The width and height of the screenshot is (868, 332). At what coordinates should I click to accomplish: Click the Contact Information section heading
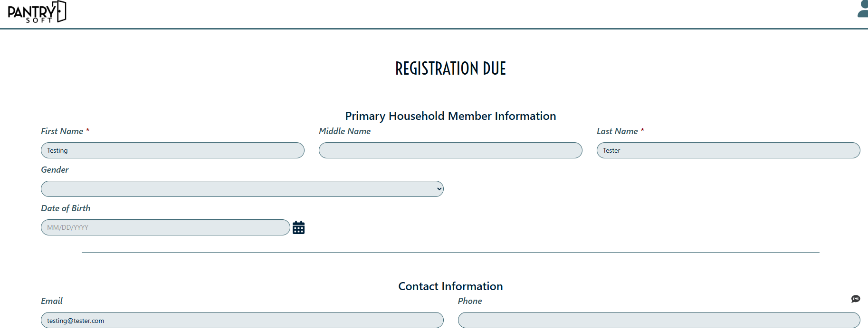[x=450, y=286]
